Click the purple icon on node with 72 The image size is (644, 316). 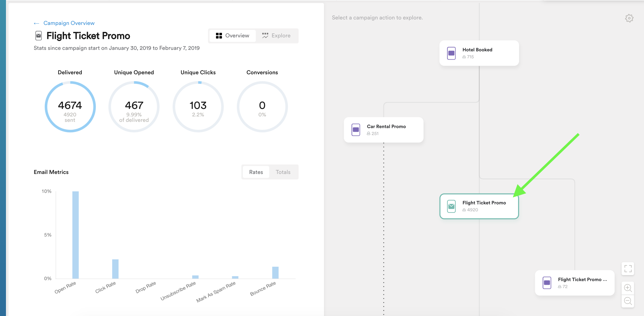point(546,283)
